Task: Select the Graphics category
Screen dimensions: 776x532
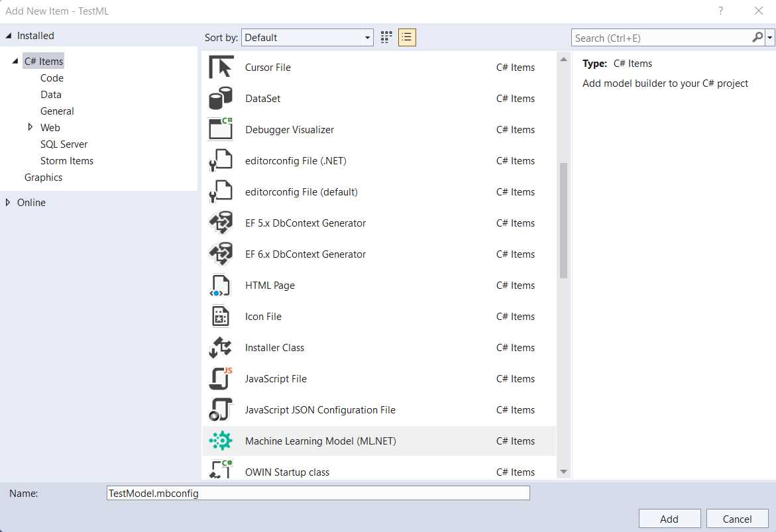Action: click(44, 178)
